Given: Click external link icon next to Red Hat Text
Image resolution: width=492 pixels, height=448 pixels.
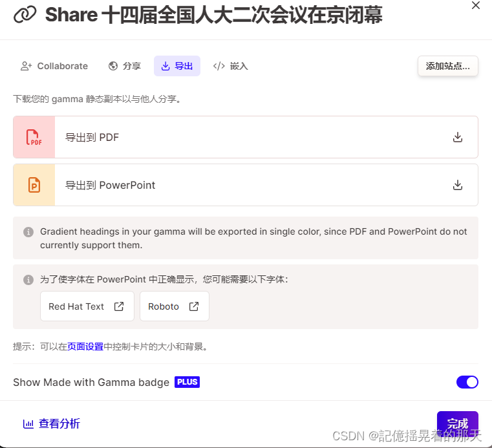Looking at the screenshot, I should coord(119,306).
